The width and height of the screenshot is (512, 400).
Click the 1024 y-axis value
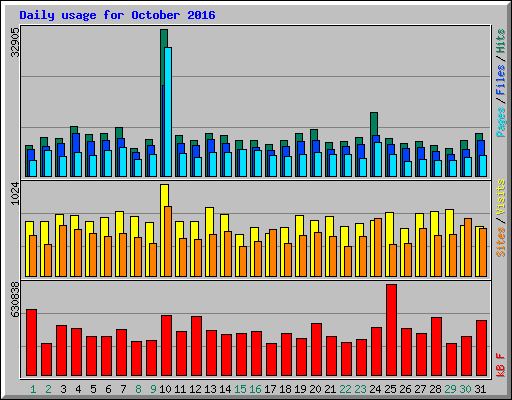tap(15, 194)
